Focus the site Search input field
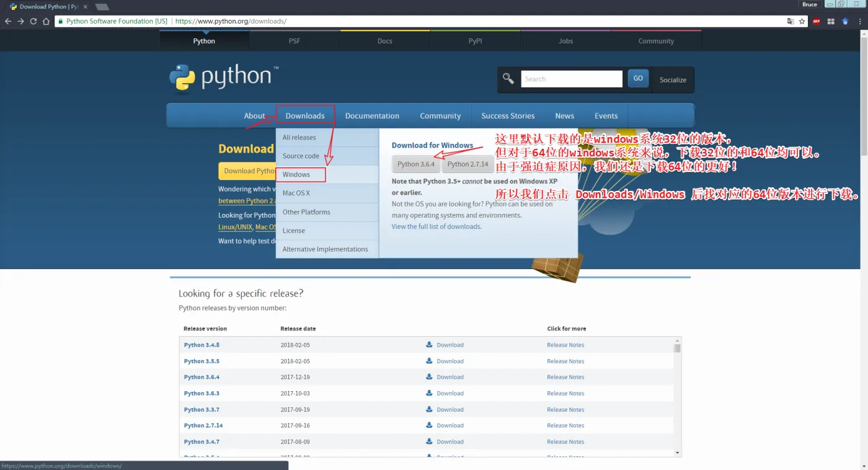 pyautogui.click(x=572, y=79)
